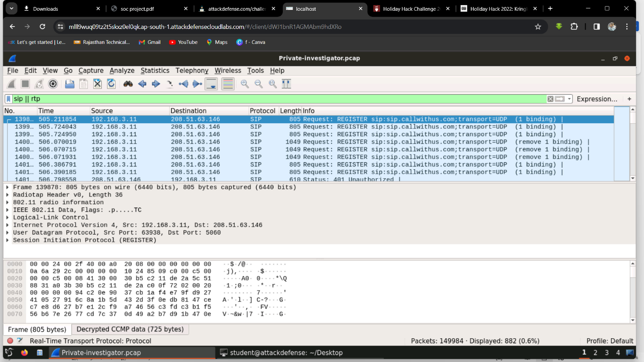Click the Reload capture file icon

pos(111,84)
